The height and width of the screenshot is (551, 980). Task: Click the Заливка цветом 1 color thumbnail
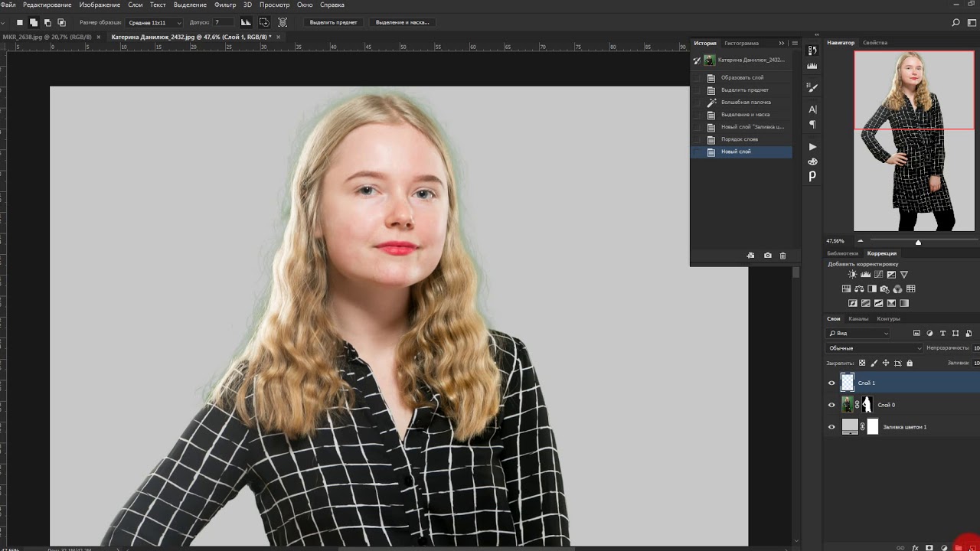[850, 426]
